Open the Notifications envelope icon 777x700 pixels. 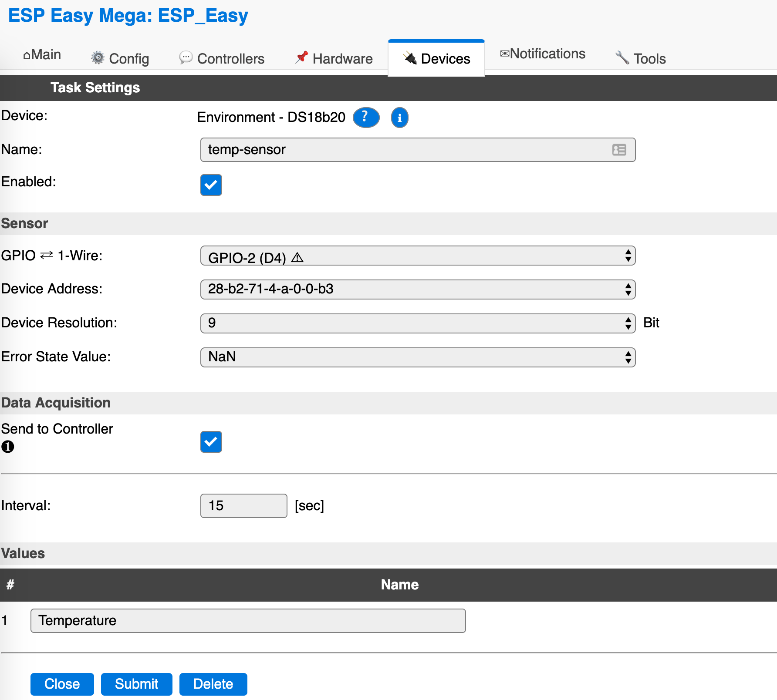tap(504, 53)
